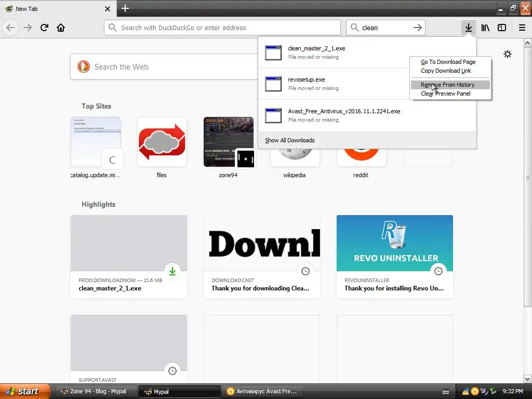This screenshot has height=399, width=532.
Task: Click the Avast_Free_Antivirus file icon
Action: [273, 115]
